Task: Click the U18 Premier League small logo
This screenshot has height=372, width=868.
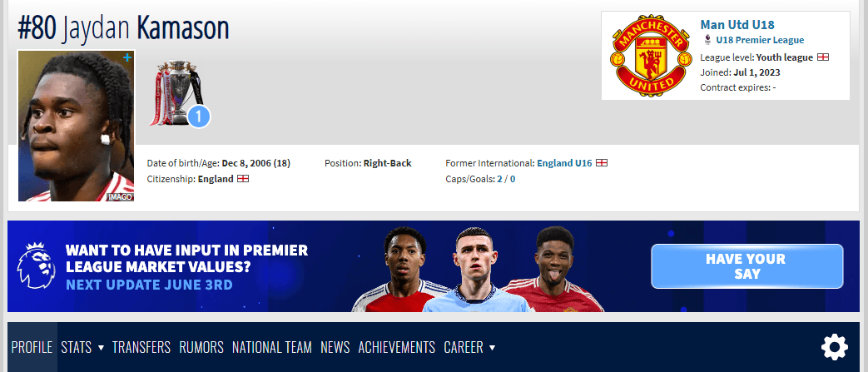Action: click(x=707, y=40)
